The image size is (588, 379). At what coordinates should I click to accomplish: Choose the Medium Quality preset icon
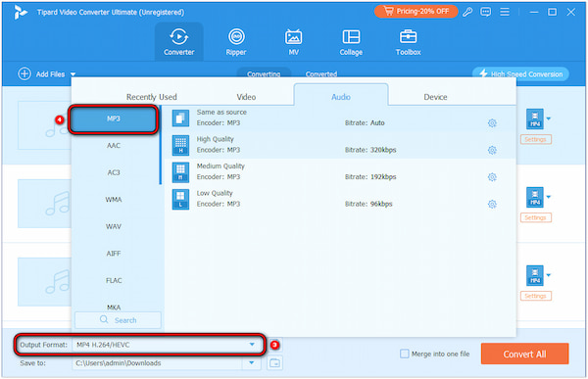[x=180, y=172]
